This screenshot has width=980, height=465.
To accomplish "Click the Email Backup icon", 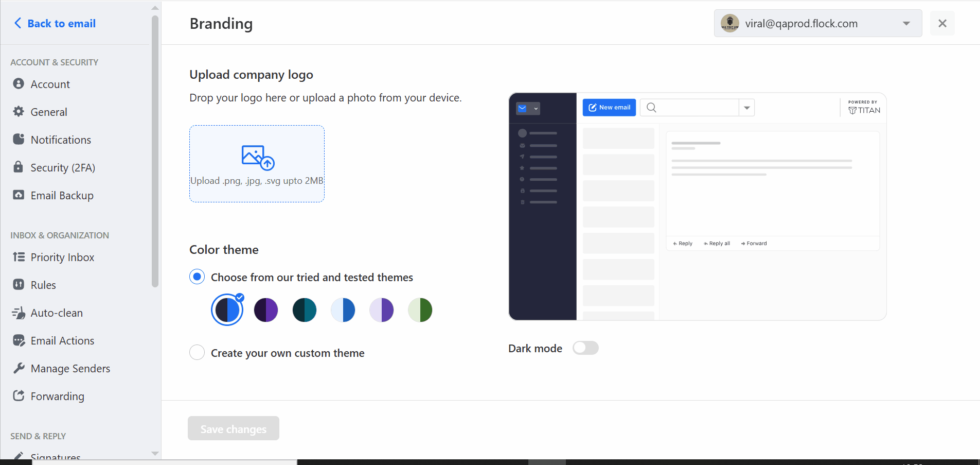I will click(x=19, y=195).
